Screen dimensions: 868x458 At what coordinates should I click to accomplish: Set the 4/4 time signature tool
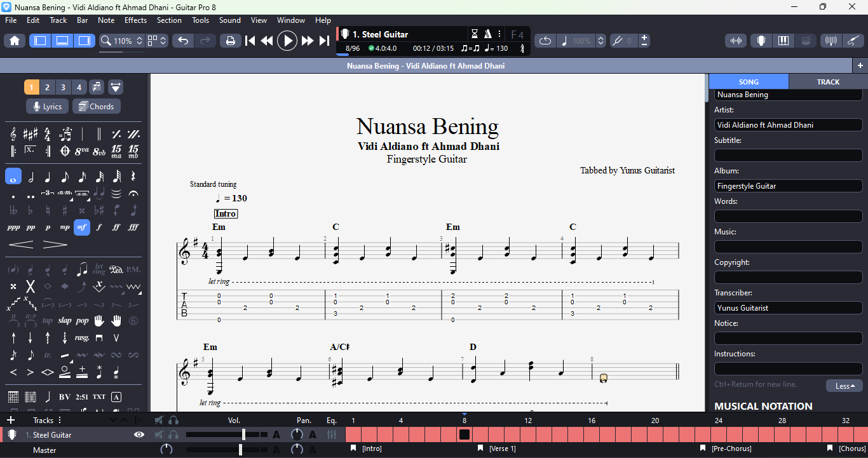[48, 134]
